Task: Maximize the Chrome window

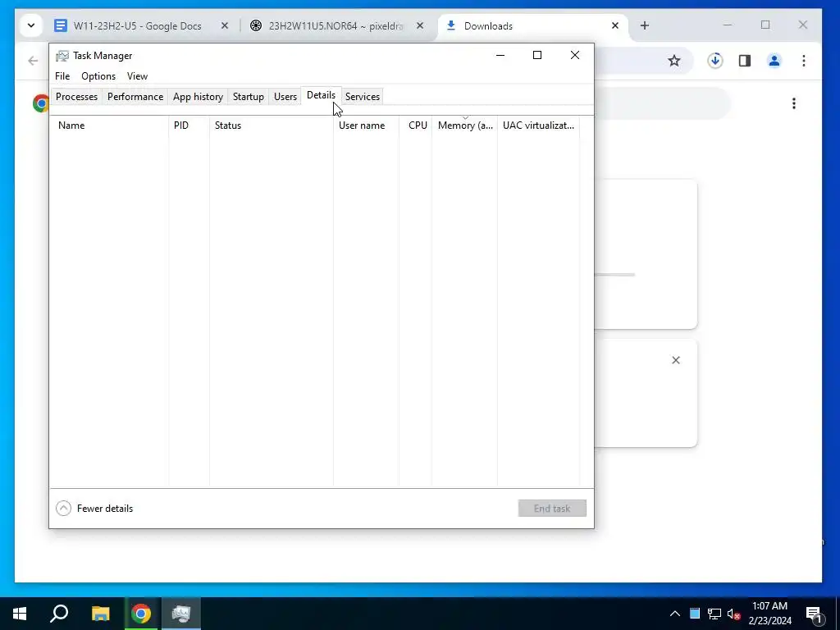Action: click(765, 25)
